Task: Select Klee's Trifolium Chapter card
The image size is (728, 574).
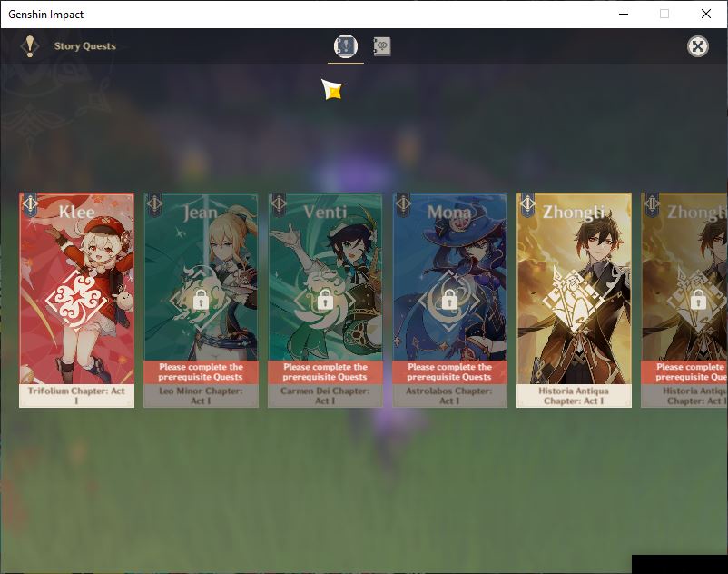Action: pyautogui.click(x=76, y=300)
